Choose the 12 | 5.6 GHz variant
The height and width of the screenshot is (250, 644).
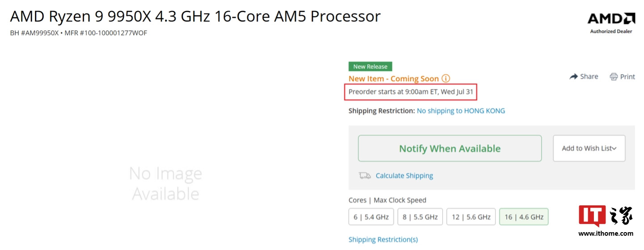(x=471, y=217)
